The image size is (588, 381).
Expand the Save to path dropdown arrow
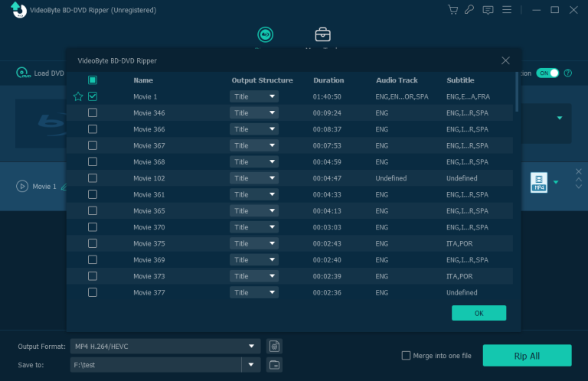tap(251, 365)
